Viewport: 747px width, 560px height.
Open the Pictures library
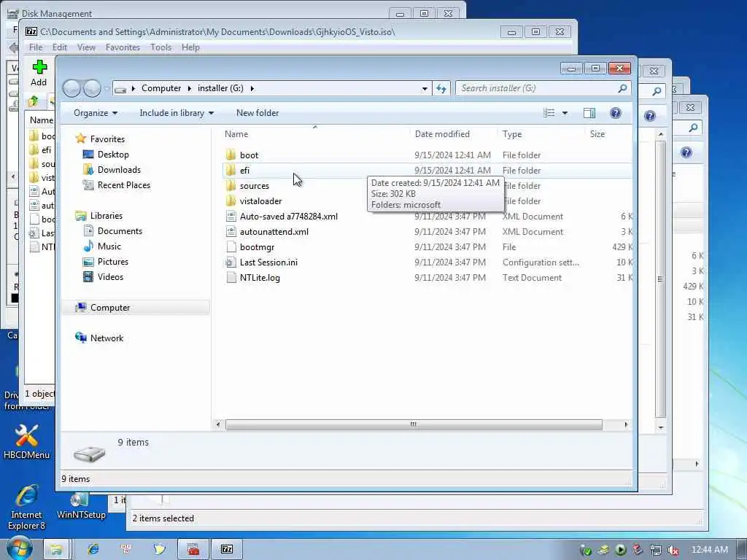pos(112,262)
